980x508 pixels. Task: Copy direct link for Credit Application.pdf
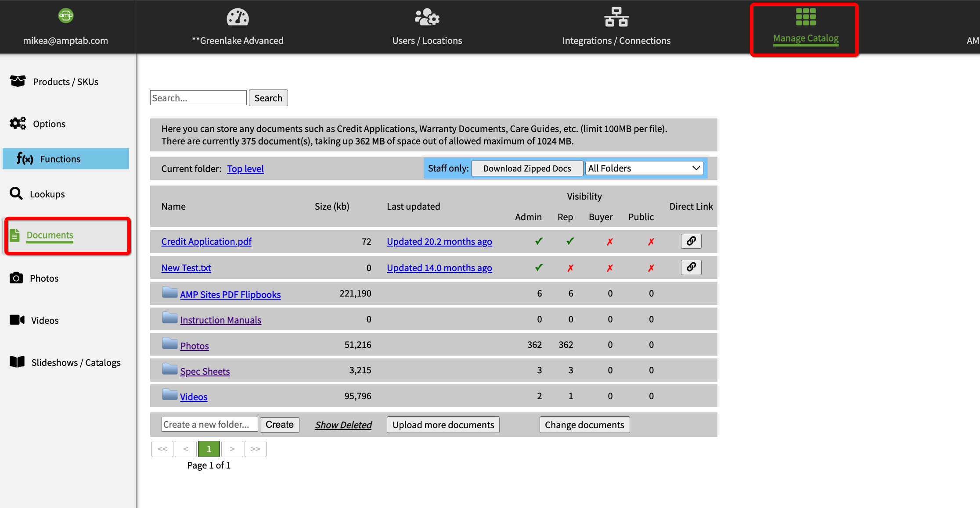click(691, 241)
